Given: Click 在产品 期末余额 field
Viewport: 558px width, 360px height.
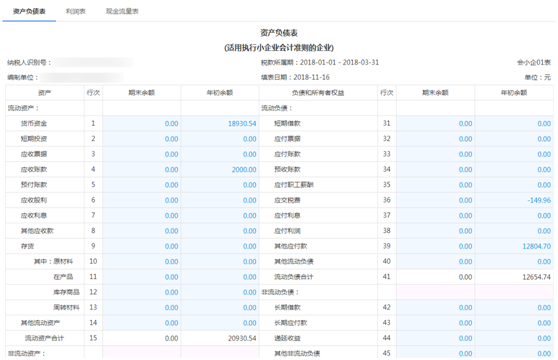Looking at the screenshot, I should 142,276.
